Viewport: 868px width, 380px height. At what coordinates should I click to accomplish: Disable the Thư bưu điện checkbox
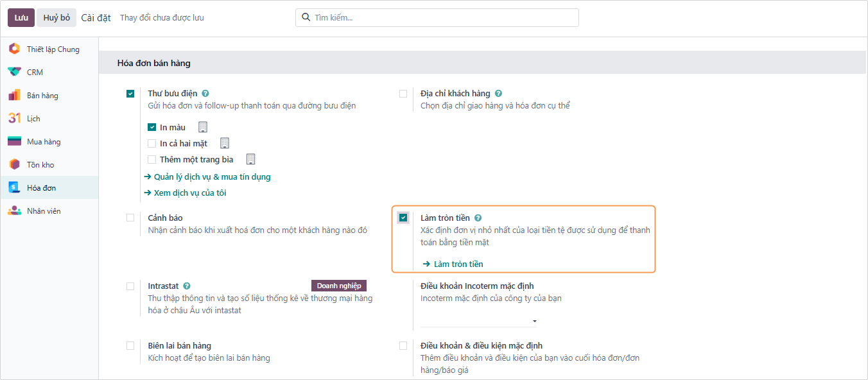point(131,94)
